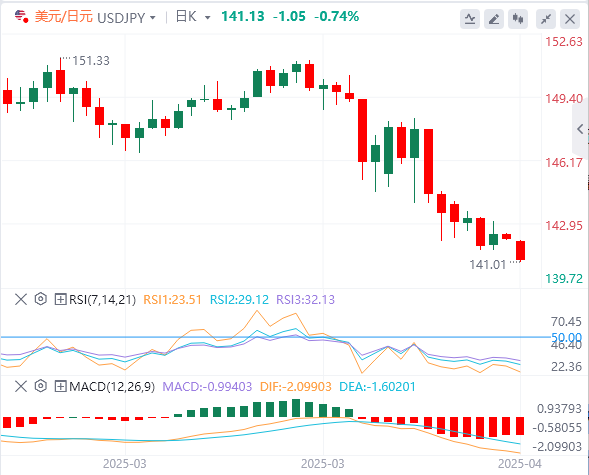
Task: Open the line chart type icon
Action: (470, 19)
